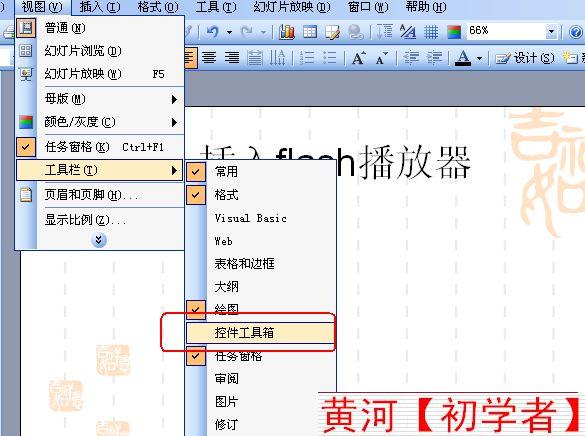
Task: Toggle the Show Grid icon
Action: click(431, 32)
